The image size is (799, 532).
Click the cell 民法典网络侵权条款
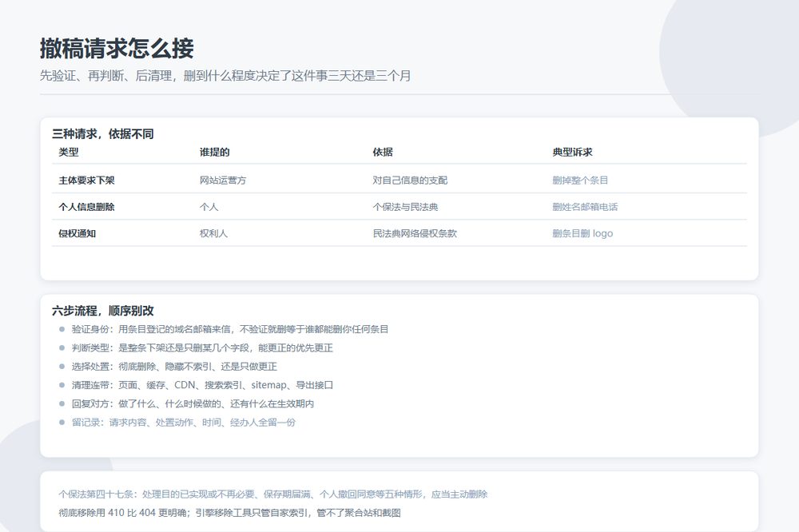[x=415, y=233]
